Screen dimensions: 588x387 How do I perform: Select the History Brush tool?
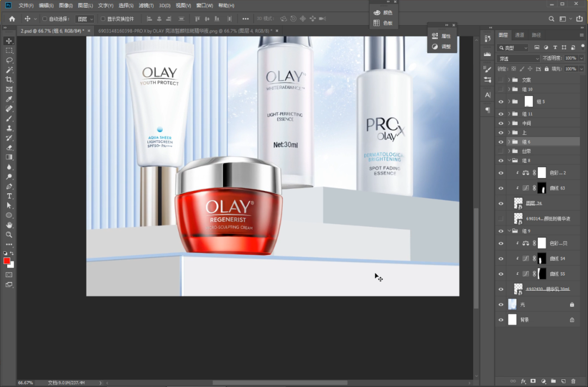pyautogui.click(x=9, y=138)
